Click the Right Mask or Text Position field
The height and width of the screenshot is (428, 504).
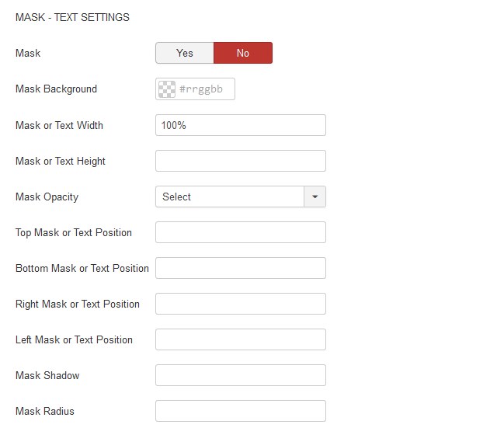[241, 304]
